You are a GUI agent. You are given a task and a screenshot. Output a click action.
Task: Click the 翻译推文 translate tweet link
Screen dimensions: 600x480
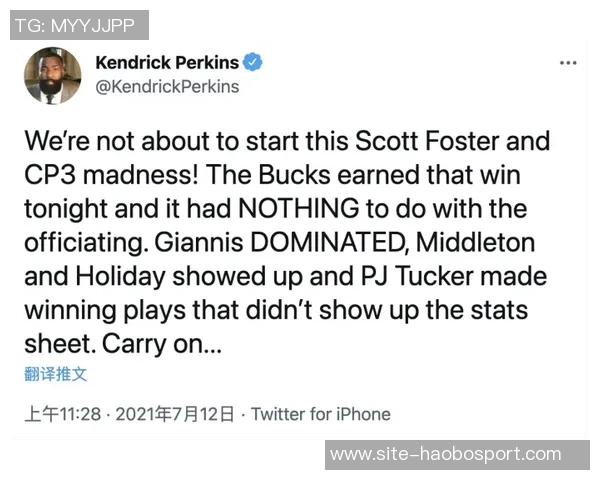point(56,374)
